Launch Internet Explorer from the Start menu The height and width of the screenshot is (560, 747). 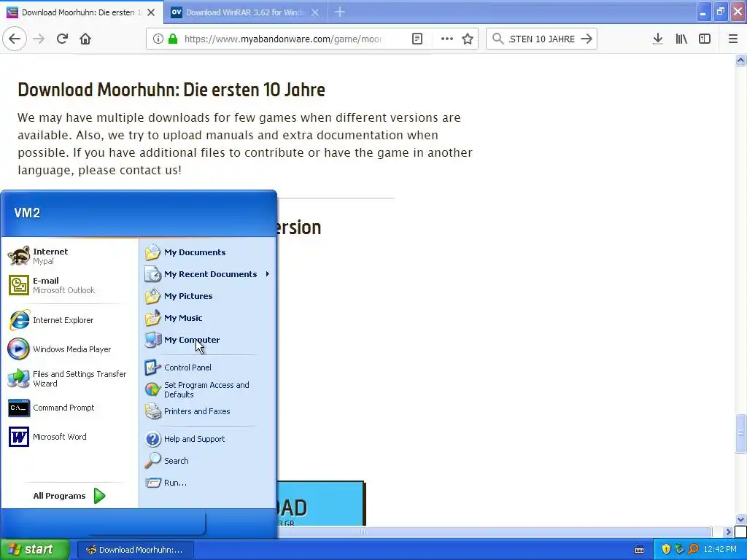point(69,320)
